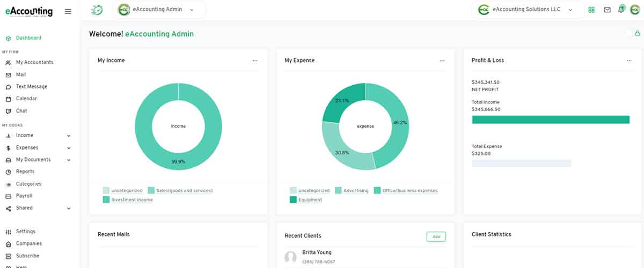Click the Categories icon in sidebar

point(8,184)
